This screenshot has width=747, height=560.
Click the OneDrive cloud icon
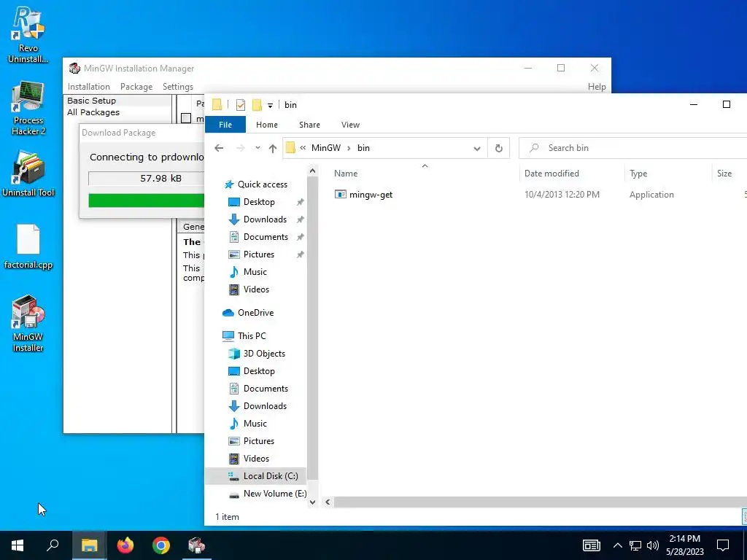[228, 313]
